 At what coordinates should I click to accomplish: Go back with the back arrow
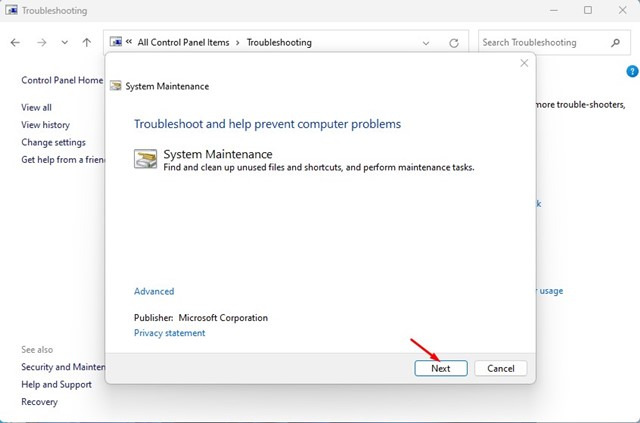(x=15, y=42)
